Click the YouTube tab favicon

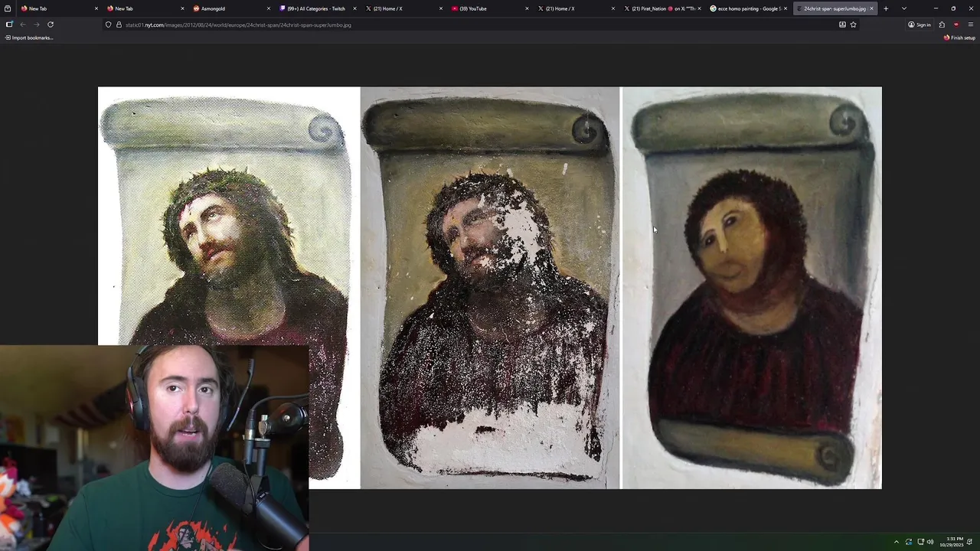455,8
